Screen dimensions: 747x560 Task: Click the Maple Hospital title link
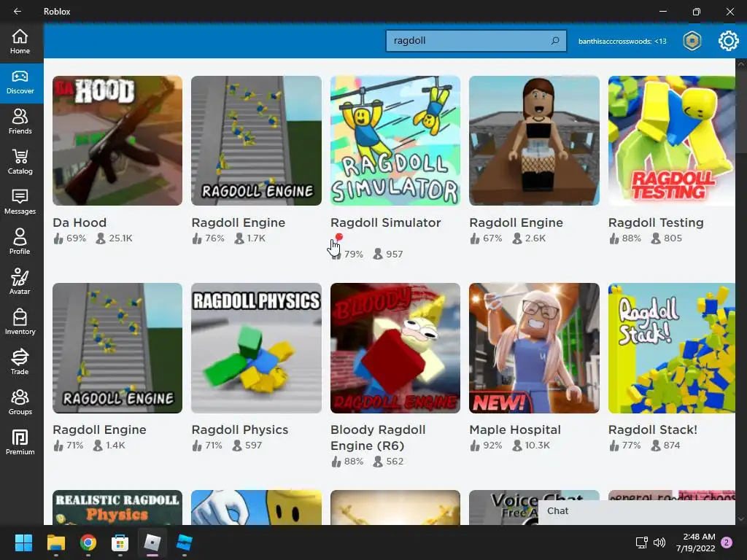point(515,429)
